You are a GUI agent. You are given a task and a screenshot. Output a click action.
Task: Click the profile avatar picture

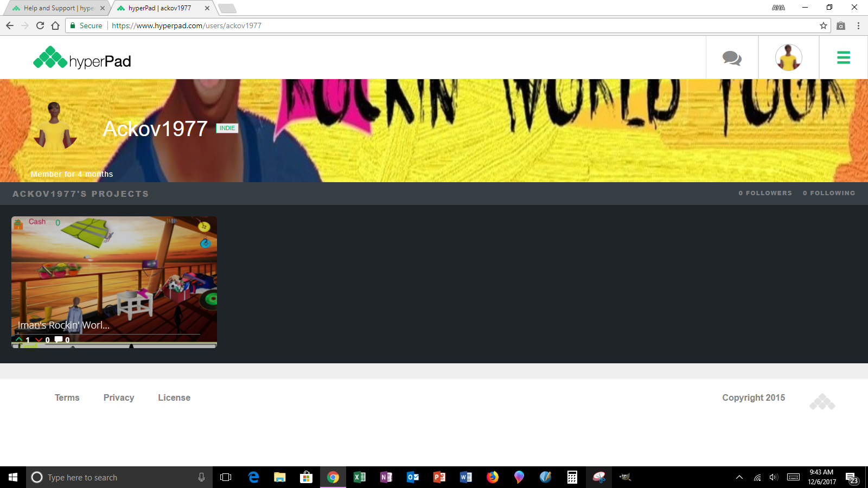pyautogui.click(x=788, y=57)
